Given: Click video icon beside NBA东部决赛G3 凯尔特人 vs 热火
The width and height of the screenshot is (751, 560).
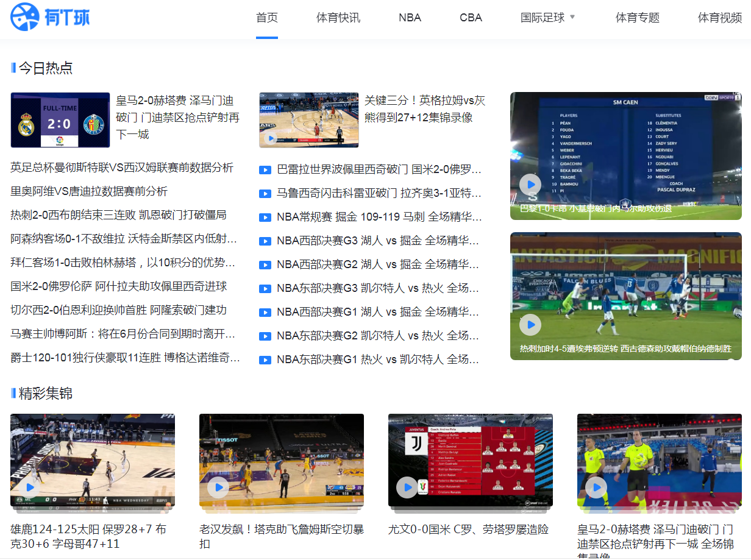Looking at the screenshot, I should tap(265, 289).
